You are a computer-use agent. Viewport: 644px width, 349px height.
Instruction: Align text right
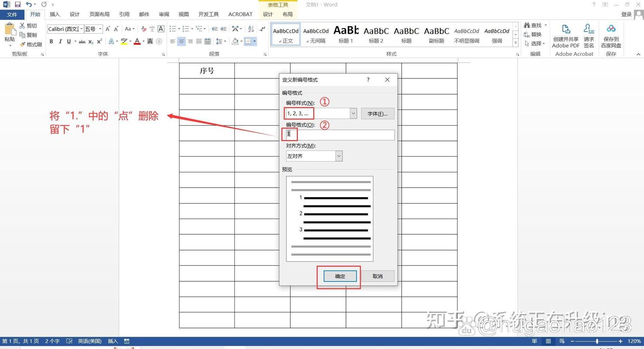tap(190, 41)
